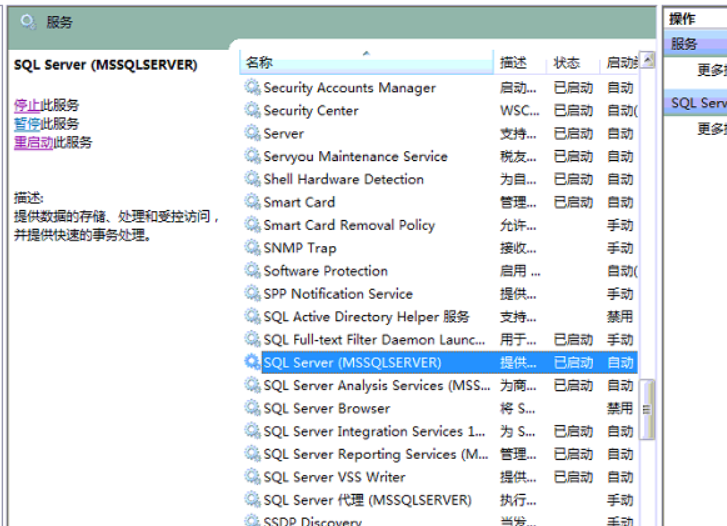Click the gear icon beside the Smart Card service

coord(252,201)
